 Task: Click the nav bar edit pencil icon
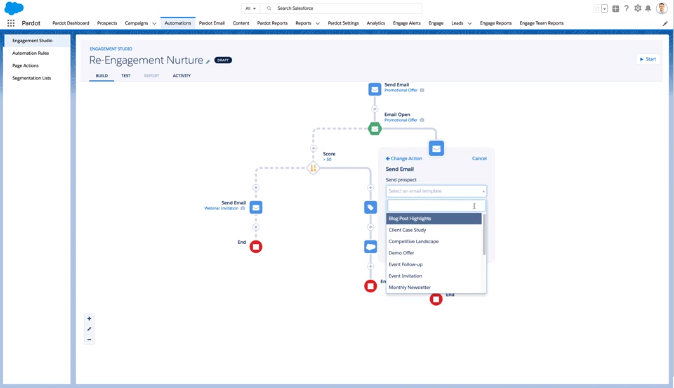tap(665, 24)
